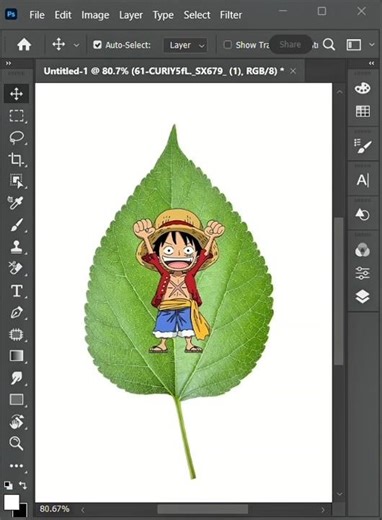Select the Object Selection tool
Image resolution: width=382 pixels, height=520 pixels.
click(16, 181)
